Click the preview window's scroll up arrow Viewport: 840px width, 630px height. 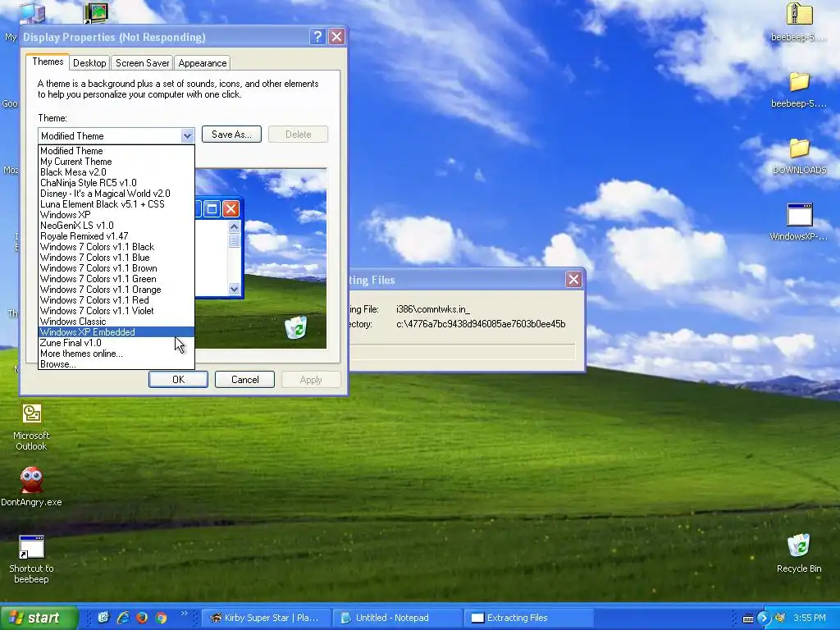234,226
